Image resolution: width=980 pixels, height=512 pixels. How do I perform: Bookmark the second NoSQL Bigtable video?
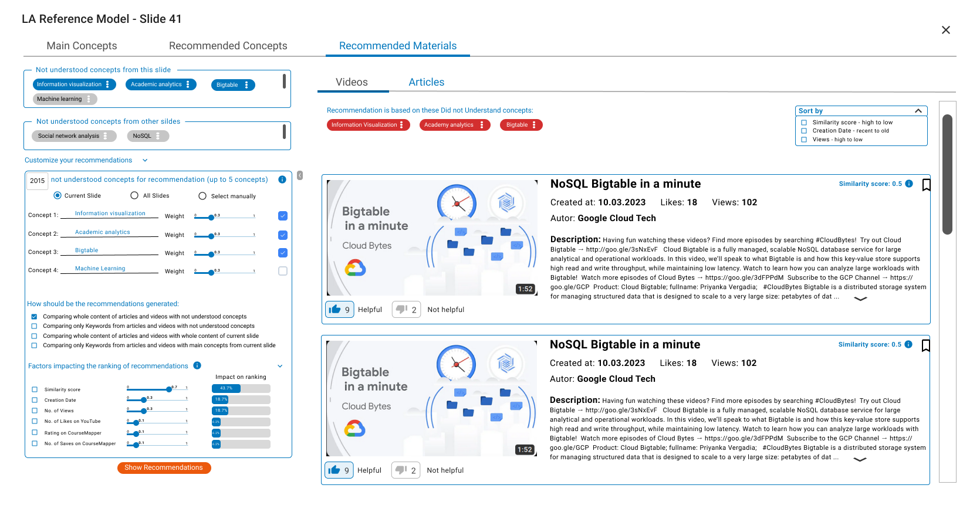point(926,345)
